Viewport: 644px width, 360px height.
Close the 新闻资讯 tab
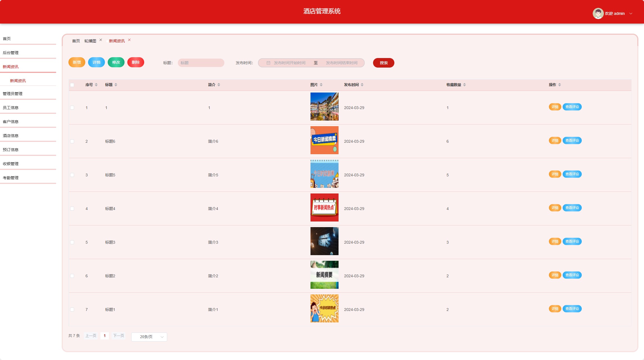click(129, 40)
